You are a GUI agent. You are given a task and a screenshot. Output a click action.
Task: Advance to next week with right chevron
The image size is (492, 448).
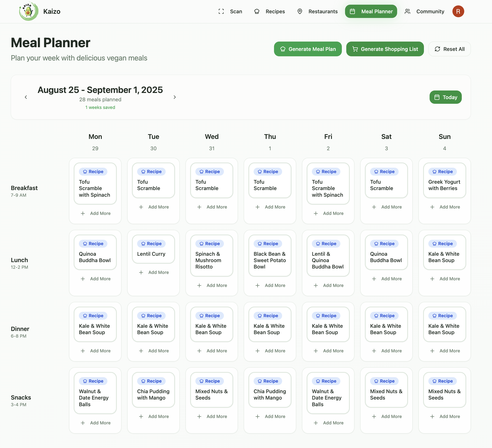click(174, 97)
